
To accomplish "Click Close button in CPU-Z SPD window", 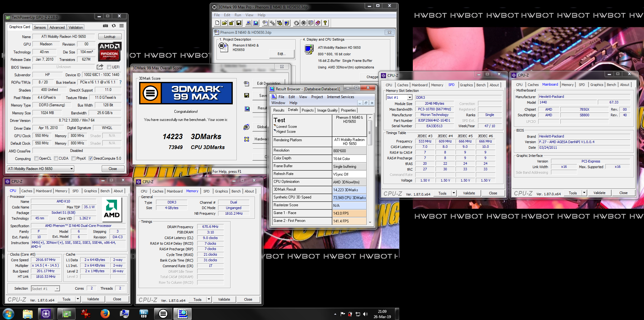I will click(x=493, y=193).
